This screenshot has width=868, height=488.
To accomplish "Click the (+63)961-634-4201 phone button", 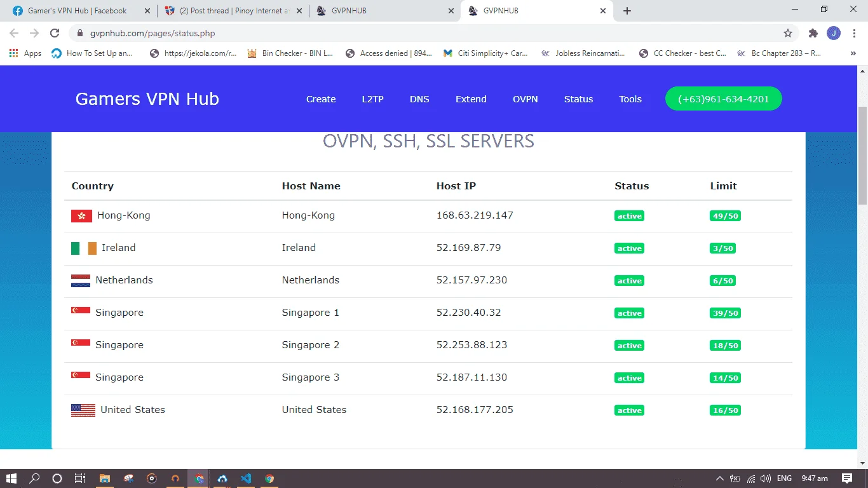I will coord(723,98).
